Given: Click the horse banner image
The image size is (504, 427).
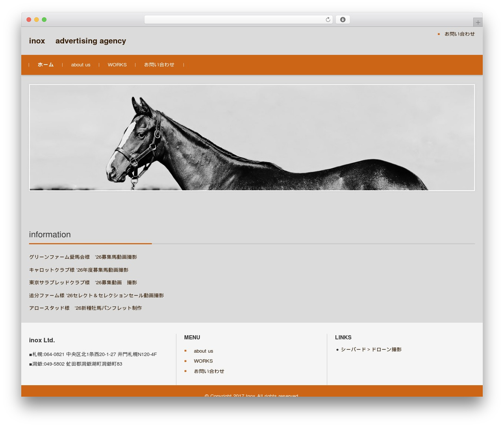Looking at the screenshot, I should pyautogui.click(x=252, y=137).
